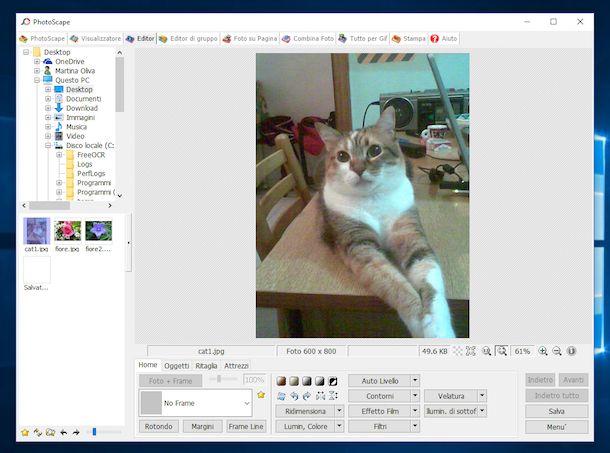Click the Ridimensiona button
Viewport: 610px width, 453px height.
coord(305,411)
